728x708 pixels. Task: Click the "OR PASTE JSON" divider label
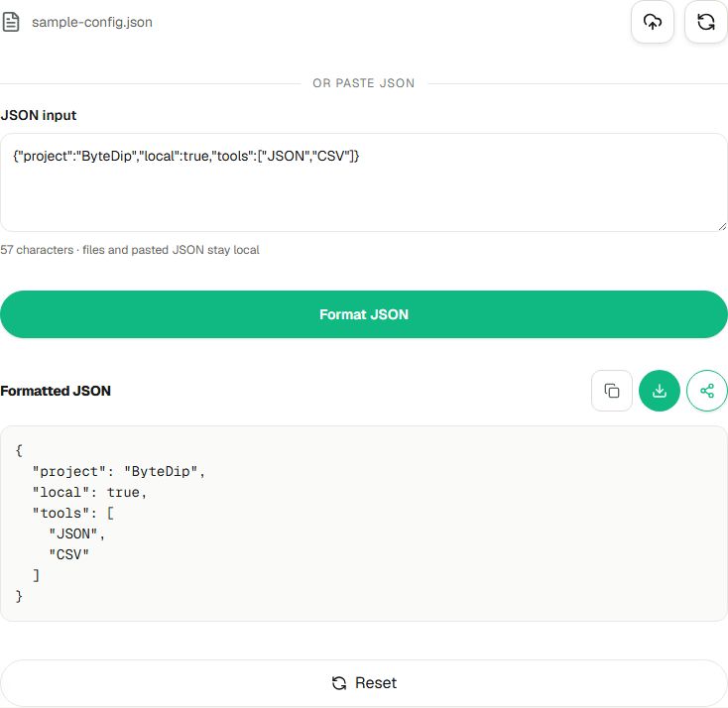pos(364,83)
